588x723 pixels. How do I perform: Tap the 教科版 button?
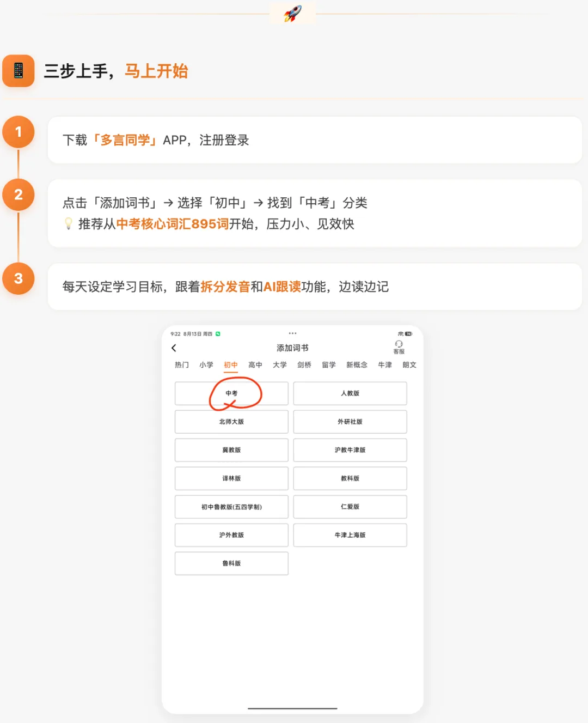click(x=350, y=478)
